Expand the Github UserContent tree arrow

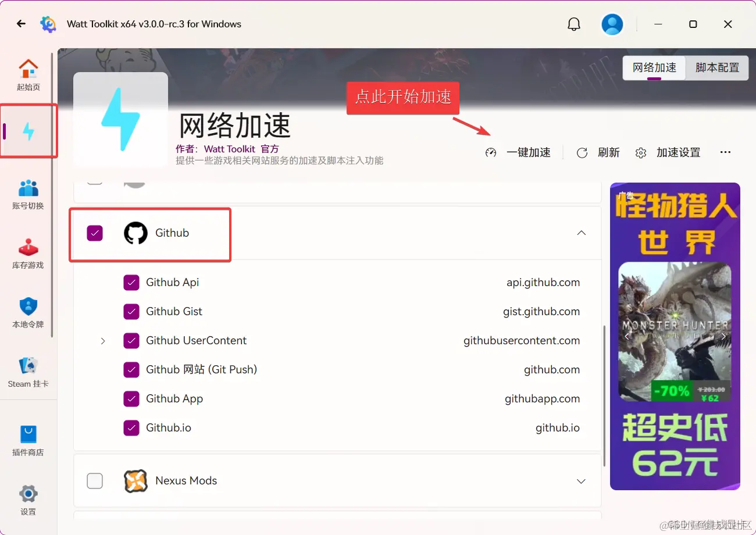pos(103,340)
